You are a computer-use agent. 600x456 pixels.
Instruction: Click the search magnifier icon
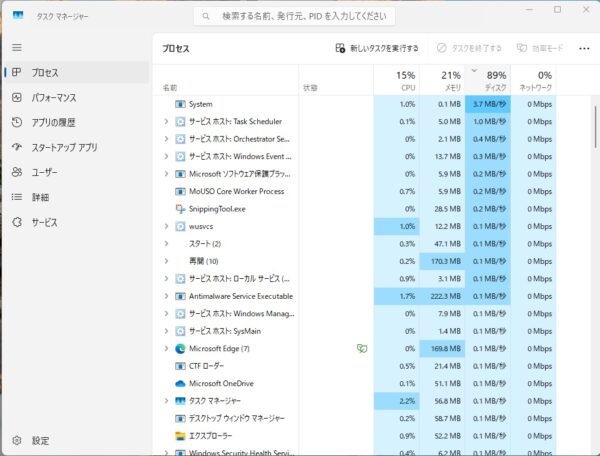pyautogui.click(x=206, y=16)
